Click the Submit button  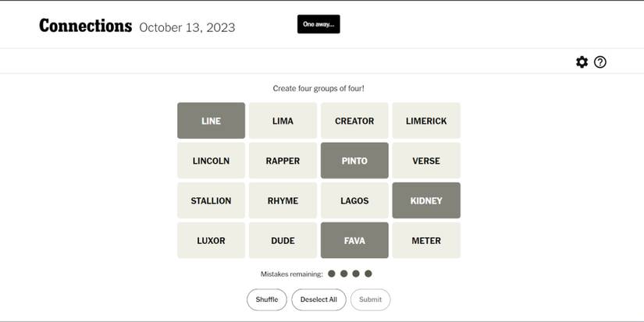pos(370,299)
